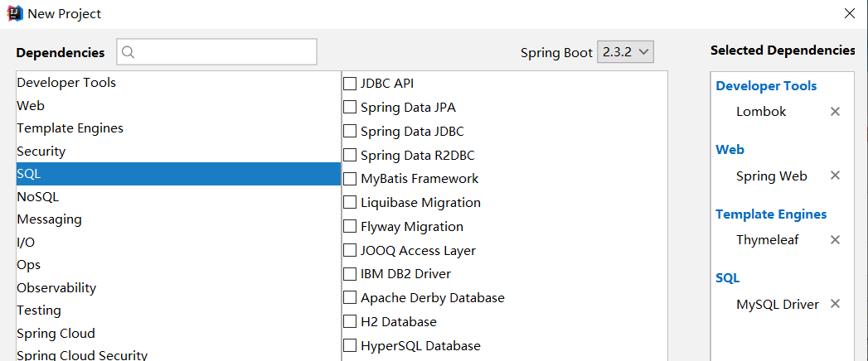Close the New Project dialog
Screen dimensions: 868x361
[x=849, y=14]
